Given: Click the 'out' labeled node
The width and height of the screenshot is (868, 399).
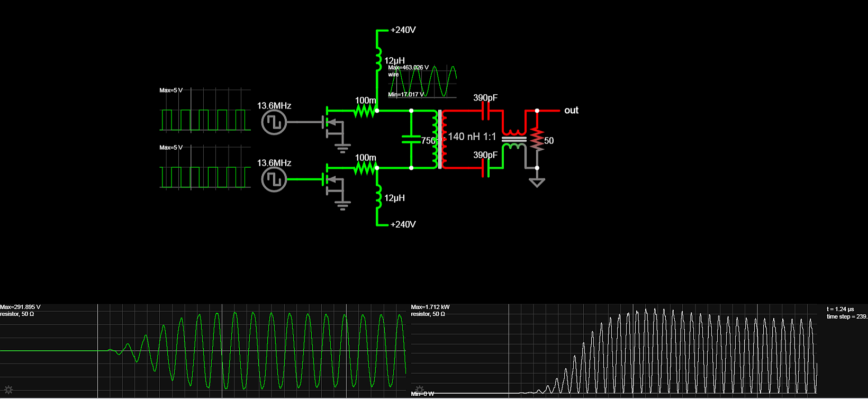Looking at the screenshot, I should (571, 110).
